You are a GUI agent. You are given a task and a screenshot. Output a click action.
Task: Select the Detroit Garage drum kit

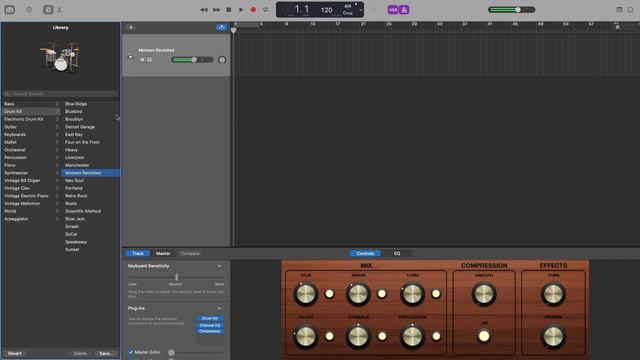pos(91,127)
